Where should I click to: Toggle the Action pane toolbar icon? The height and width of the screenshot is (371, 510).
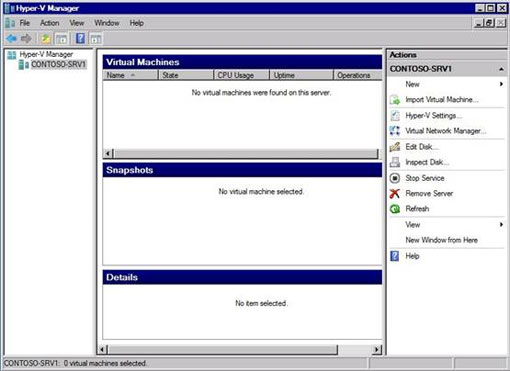click(x=96, y=39)
